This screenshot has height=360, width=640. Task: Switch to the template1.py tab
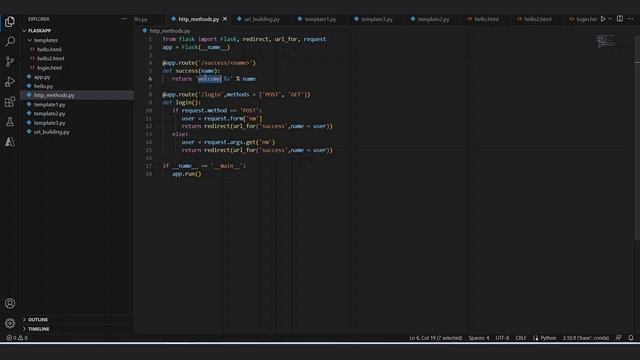click(317, 19)
